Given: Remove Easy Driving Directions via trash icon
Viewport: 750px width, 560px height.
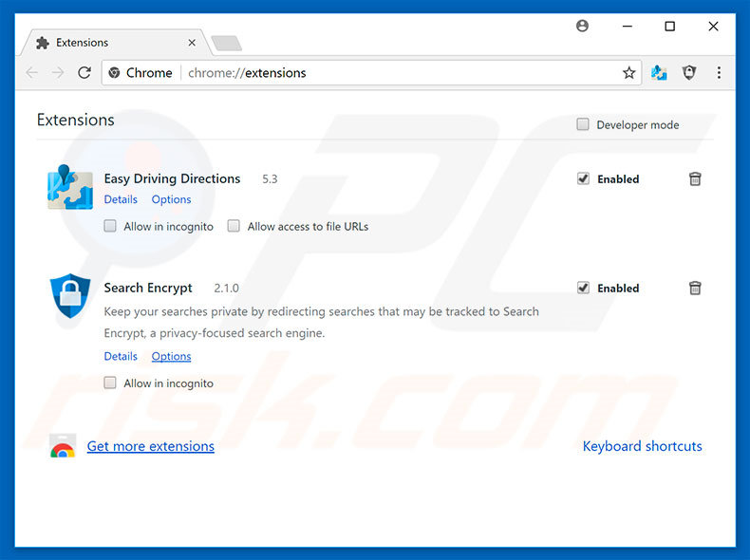Looking at the screenshot, I should 695,178.
